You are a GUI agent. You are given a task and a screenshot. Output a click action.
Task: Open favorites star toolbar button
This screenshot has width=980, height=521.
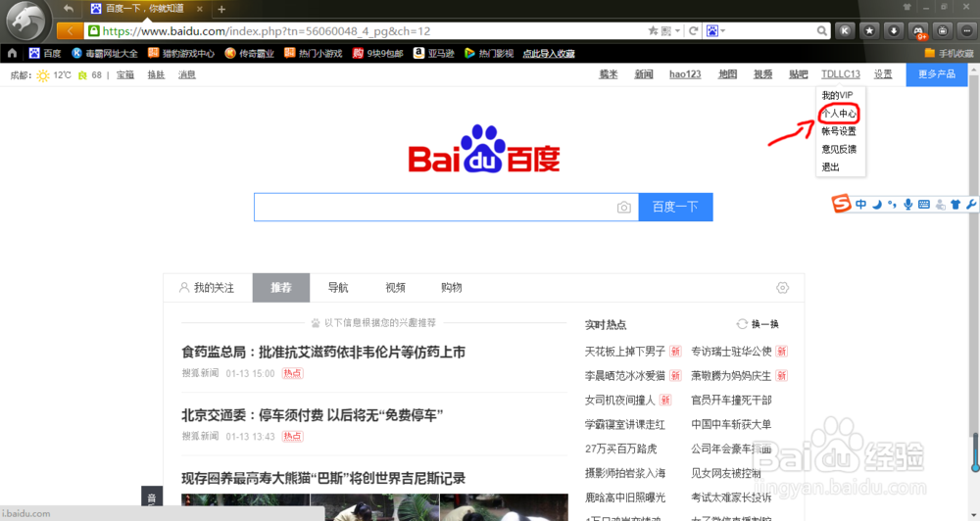tap(869, 30)
